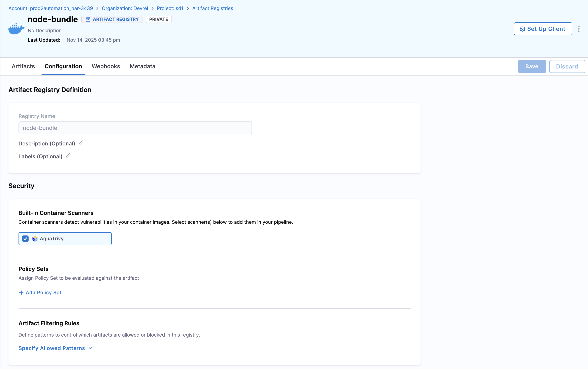Expand Specify Allowed Patterns chevron
Screen dimensions: 588x369
pos(90,348)
